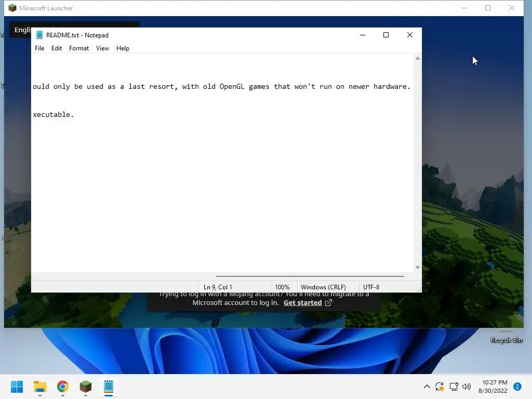
Task: Click the 'Ln 9, Col 1' status entry
Action: coord(218,287)
